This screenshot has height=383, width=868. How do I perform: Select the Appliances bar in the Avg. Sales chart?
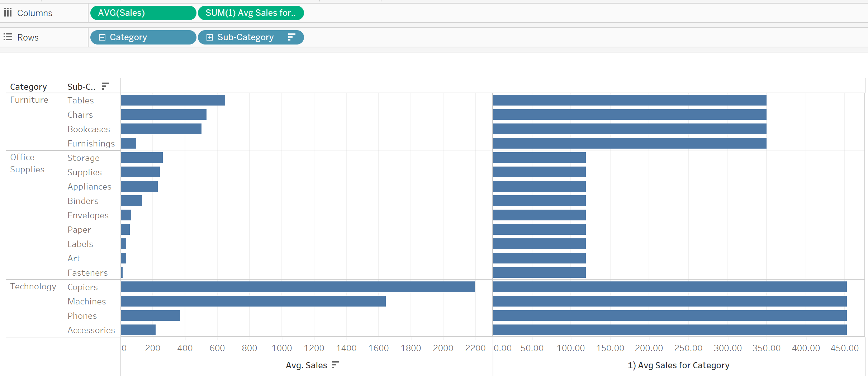click(x=139, y=186)
